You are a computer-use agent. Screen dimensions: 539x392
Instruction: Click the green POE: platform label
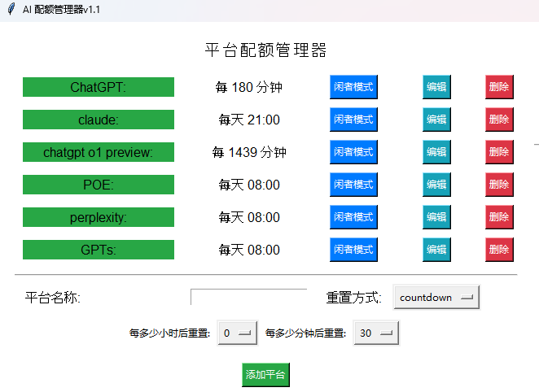[x=99, y=185]
